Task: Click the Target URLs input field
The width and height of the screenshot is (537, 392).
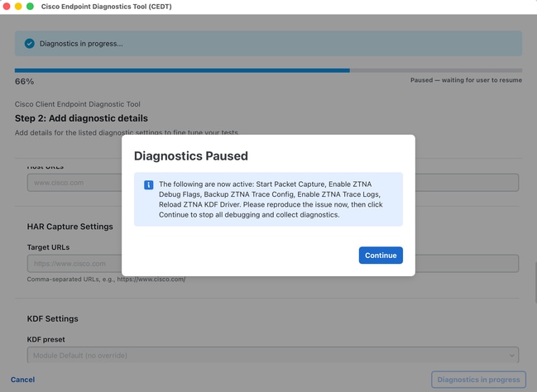Action: [273, 263]
